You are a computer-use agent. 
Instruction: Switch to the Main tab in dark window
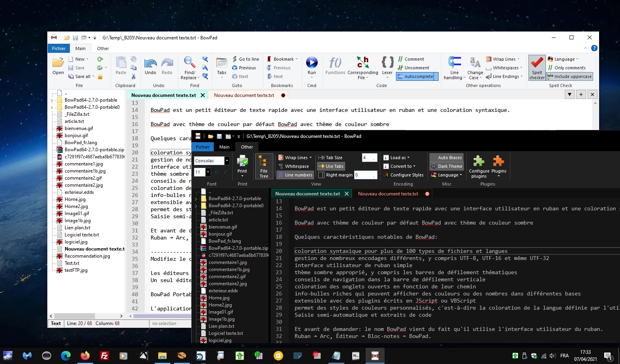point(224,147)
